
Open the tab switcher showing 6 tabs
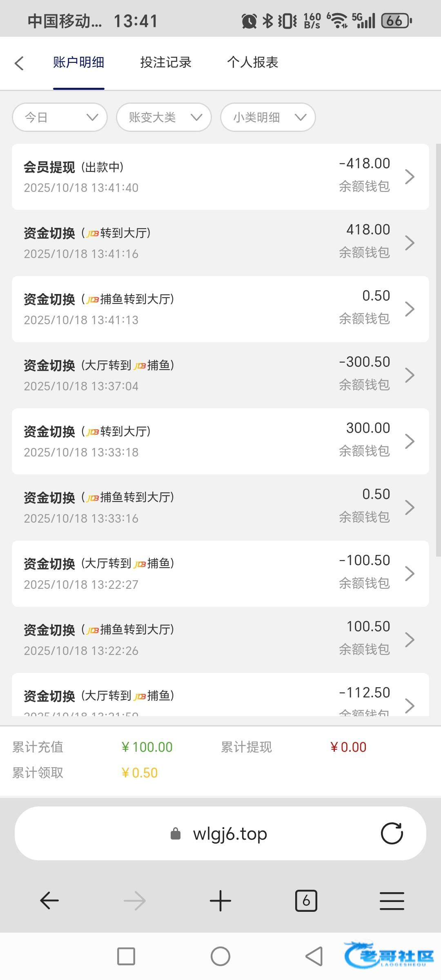pyautogui.click(x=306, y=901)
